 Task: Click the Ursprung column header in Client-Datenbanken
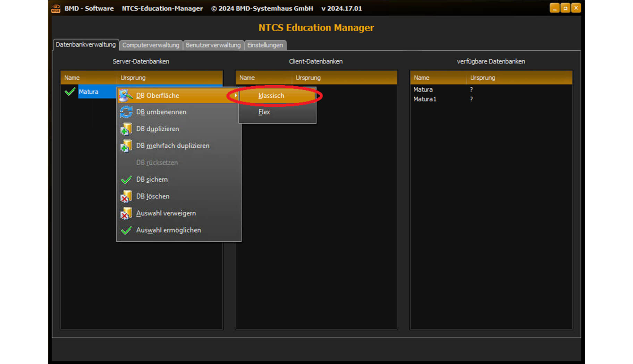tap(308, 78)
